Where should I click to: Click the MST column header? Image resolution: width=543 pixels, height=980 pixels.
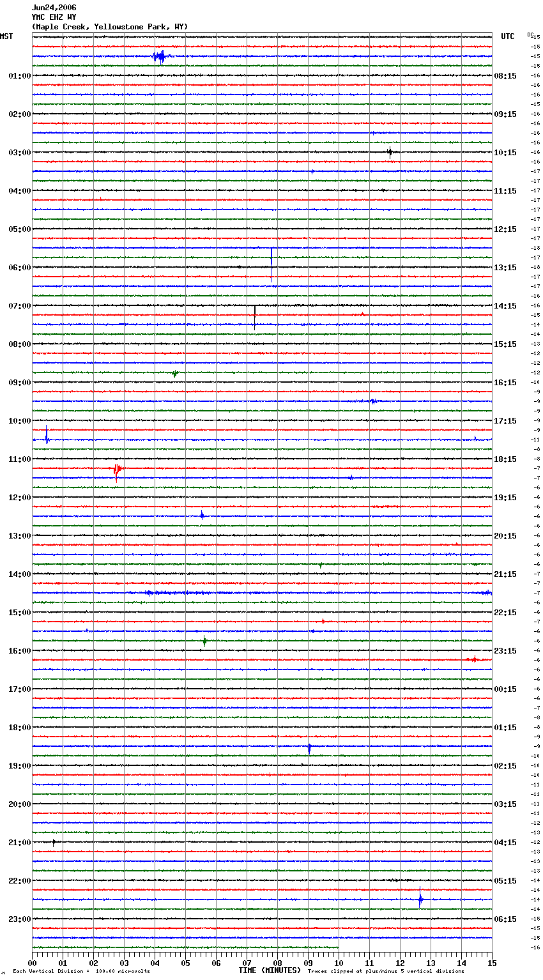[6, 36]
